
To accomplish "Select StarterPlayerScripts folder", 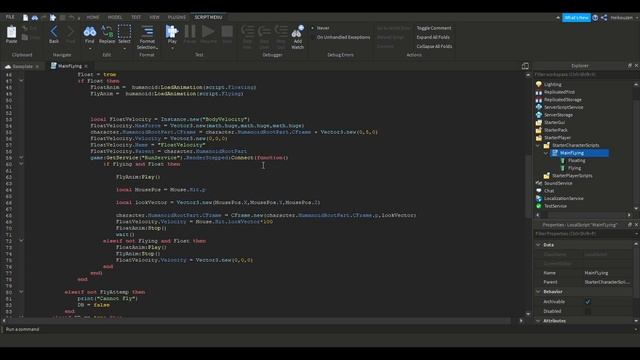I will [572, 176].
